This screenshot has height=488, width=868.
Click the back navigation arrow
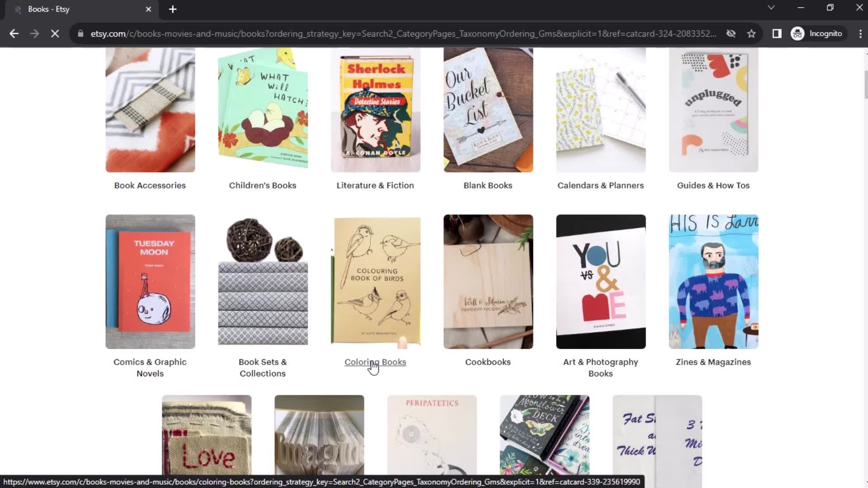14,33
